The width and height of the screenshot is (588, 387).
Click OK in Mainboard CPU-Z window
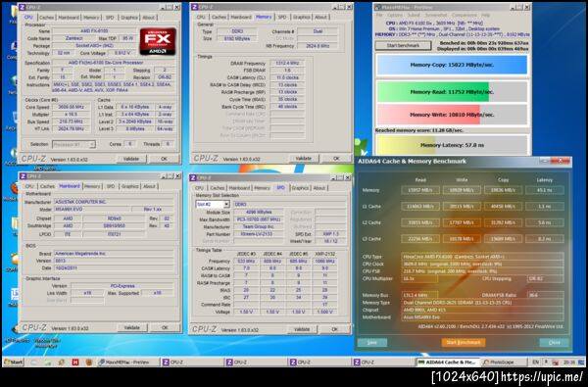pyautogui.click(x=165, y=328)
